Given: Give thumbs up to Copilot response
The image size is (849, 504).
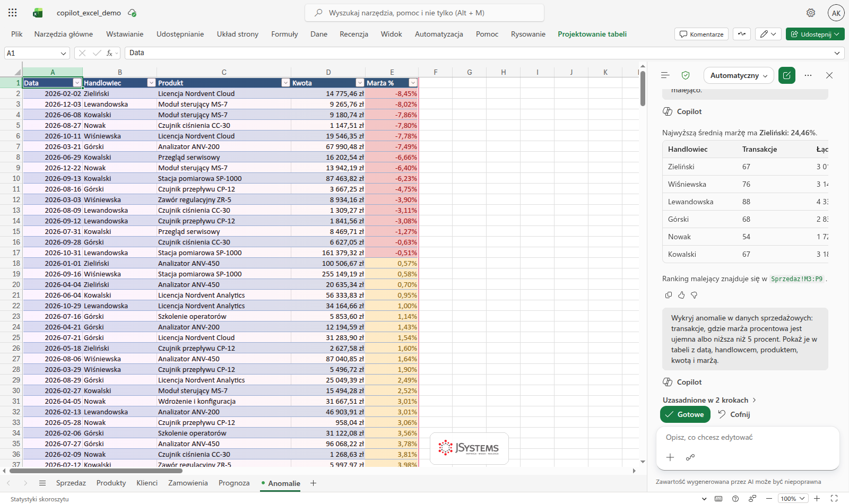Looking at the screenshot, I should (681, 295).
